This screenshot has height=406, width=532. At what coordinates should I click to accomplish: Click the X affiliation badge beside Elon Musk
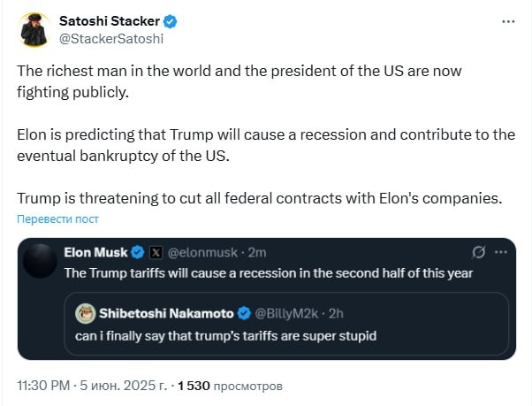coord(156,252)
